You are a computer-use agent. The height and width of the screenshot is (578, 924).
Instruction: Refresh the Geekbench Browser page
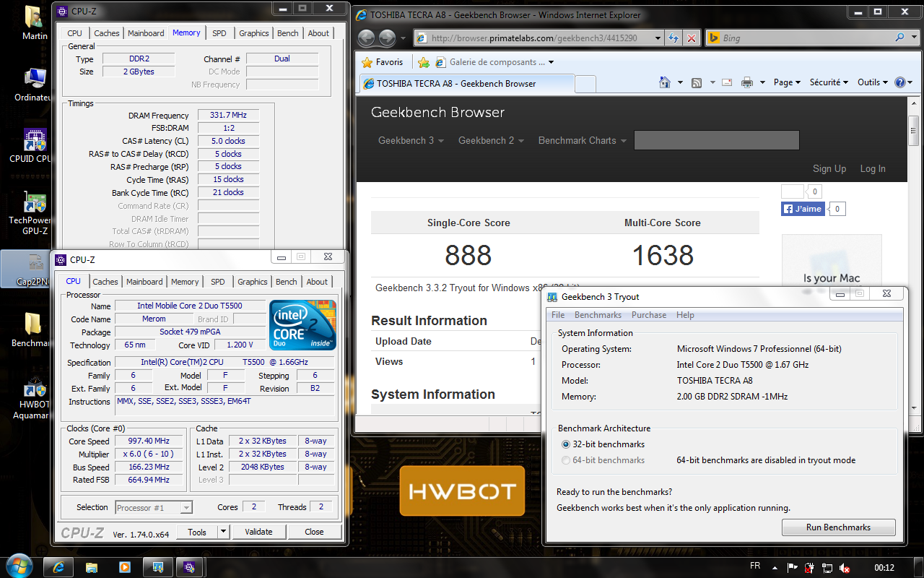(674, 38)
